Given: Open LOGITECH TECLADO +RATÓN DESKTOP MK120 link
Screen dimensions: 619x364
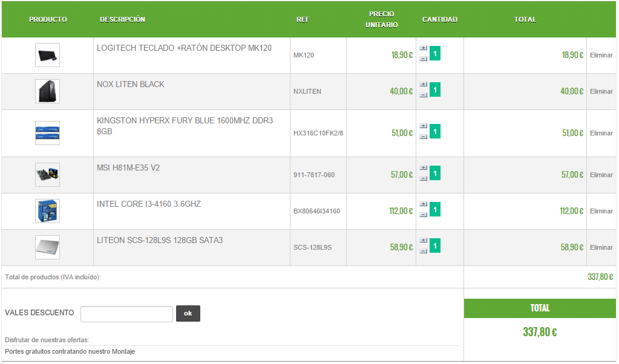Looking at the screenshot, I should [x=184, y=48].
